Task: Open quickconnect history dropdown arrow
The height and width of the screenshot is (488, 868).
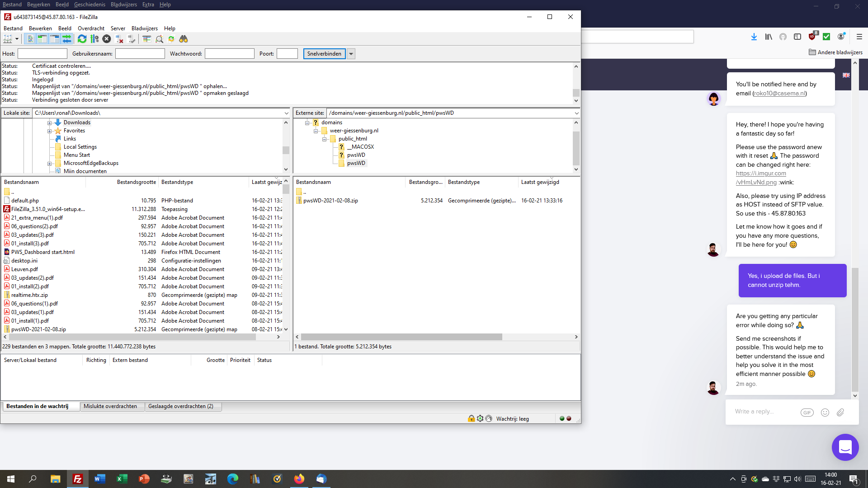Action: click(351, 54)
